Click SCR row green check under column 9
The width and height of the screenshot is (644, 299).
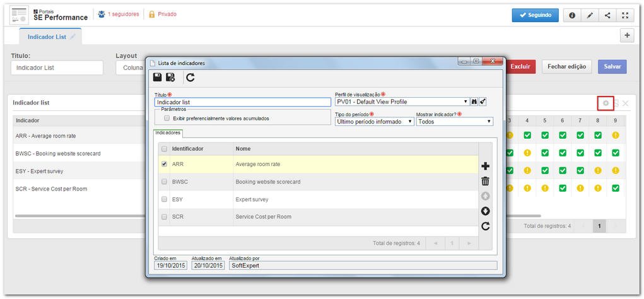(x=615, y=188)
